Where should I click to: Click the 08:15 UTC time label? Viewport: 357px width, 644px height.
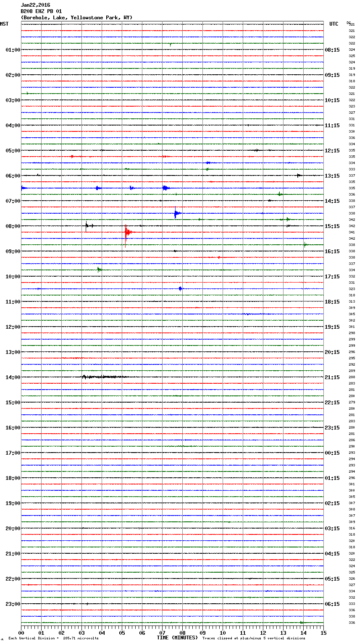(x=332, y=50)
